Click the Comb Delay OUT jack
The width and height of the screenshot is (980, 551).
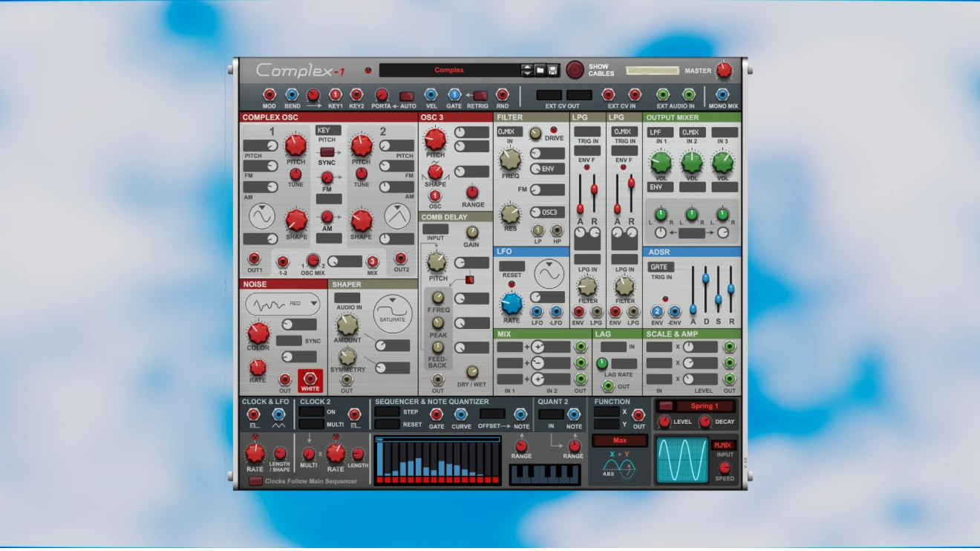(x=438, y=379)
